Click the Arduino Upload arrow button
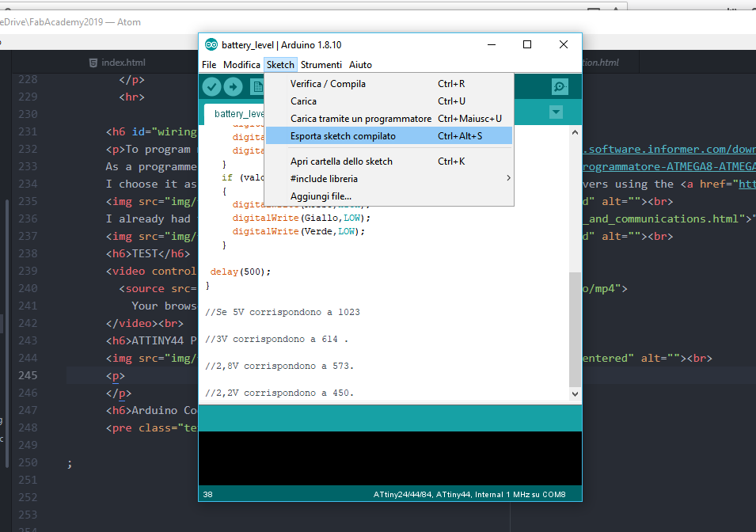This screenshot has height=532, width=756. click(x=233, y=87)
